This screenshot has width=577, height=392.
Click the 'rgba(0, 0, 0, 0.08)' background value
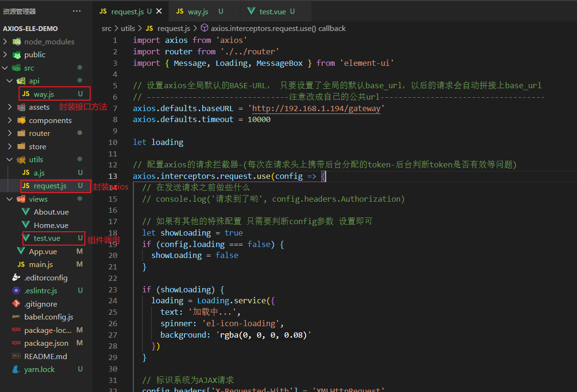point(264,335)
